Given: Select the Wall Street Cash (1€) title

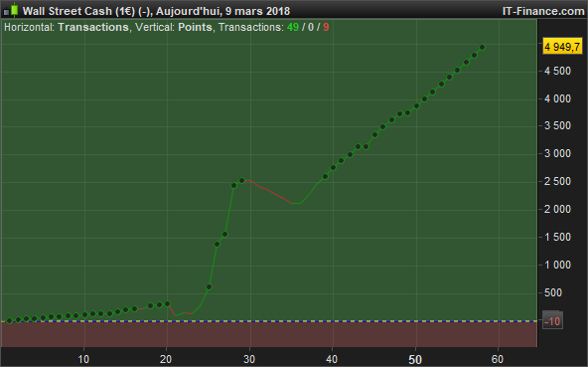Looking at the screenshot, I should [x=78, y=11].
